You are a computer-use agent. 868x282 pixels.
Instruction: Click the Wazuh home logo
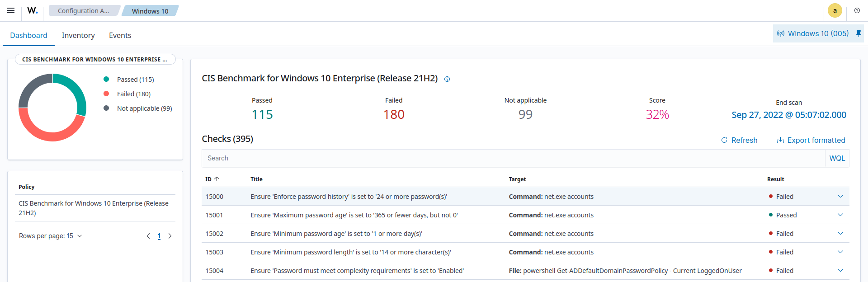point(33,10)
